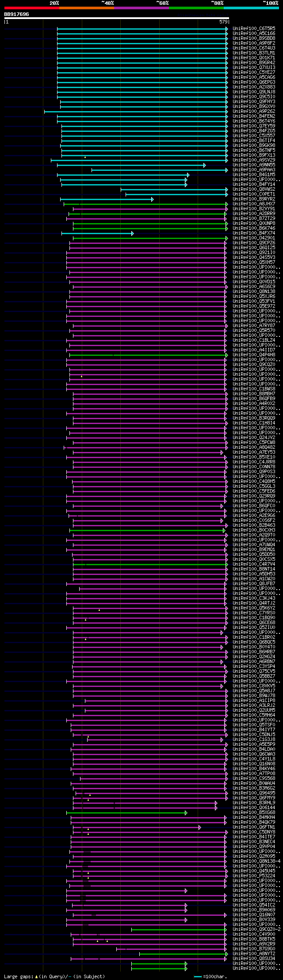The height and width of the screenshot is (980, 283).
Task: Open hit UniRef100_Q01K71
Action: 254,58
